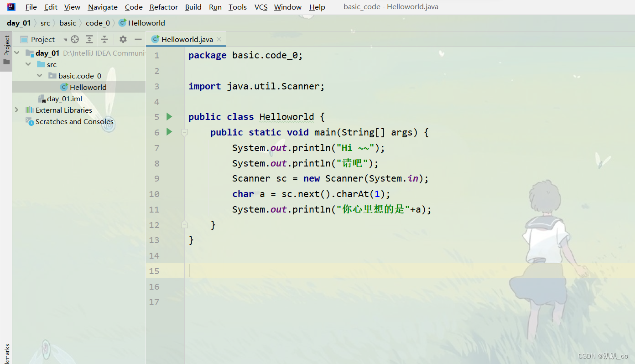This screenshot has height=364, width=635.
Task: Click the Scratches and Consoles icon
Action: [30, 121]
